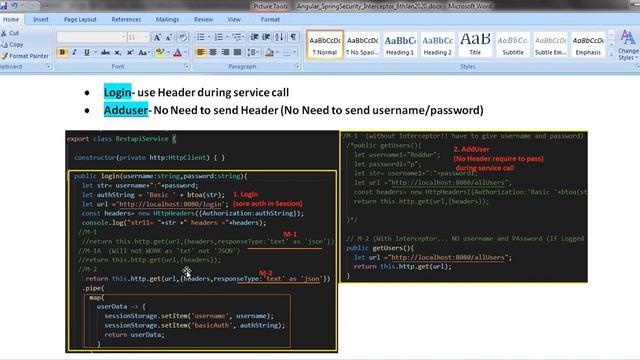
Task: Expand the Paragraph dialog launcher
Action: click(297, 67)
